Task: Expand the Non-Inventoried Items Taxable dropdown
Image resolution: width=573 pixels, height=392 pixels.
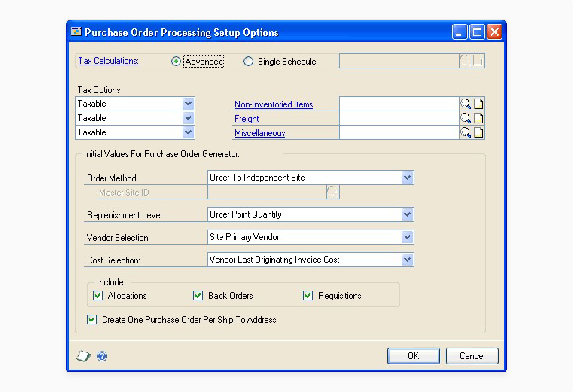Action: click(188, 104)
